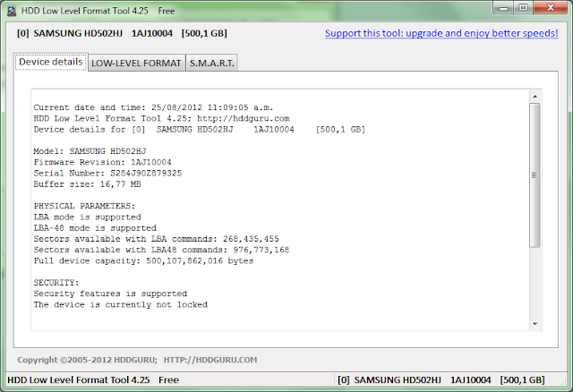
Task: Click 'Sectors available with LBA commands' line
Action: click(156, 239)
